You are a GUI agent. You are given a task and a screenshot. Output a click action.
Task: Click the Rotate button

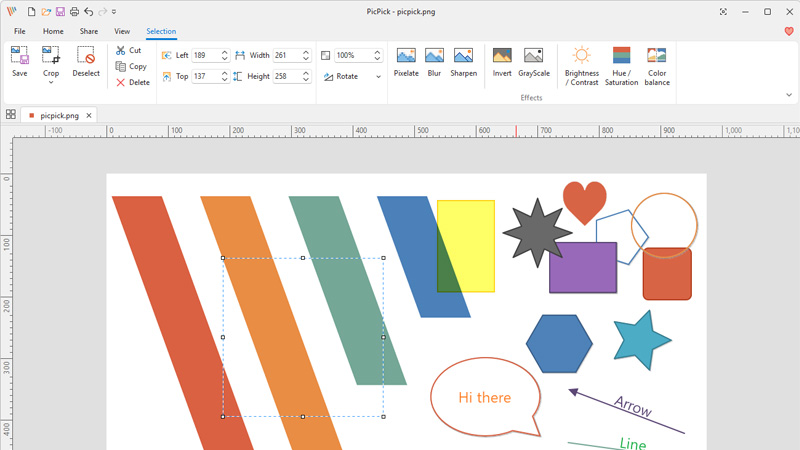tap(341, 77)
